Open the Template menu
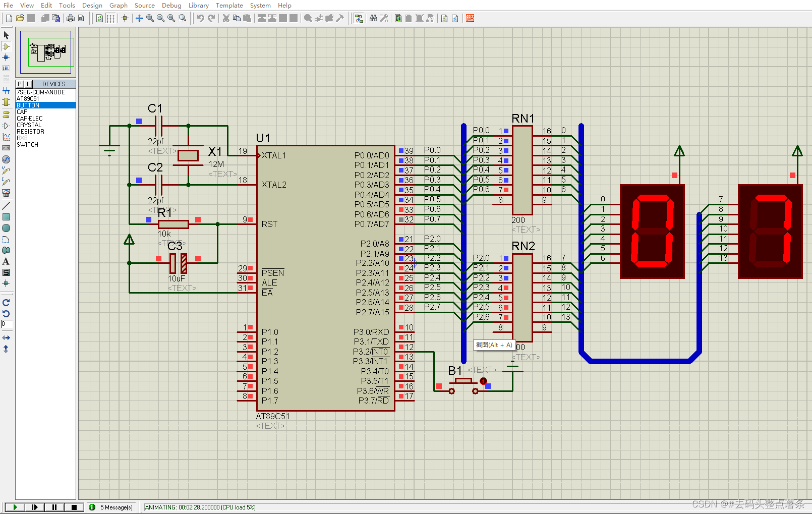The image size is (812, 514). [x=229, y=5]
